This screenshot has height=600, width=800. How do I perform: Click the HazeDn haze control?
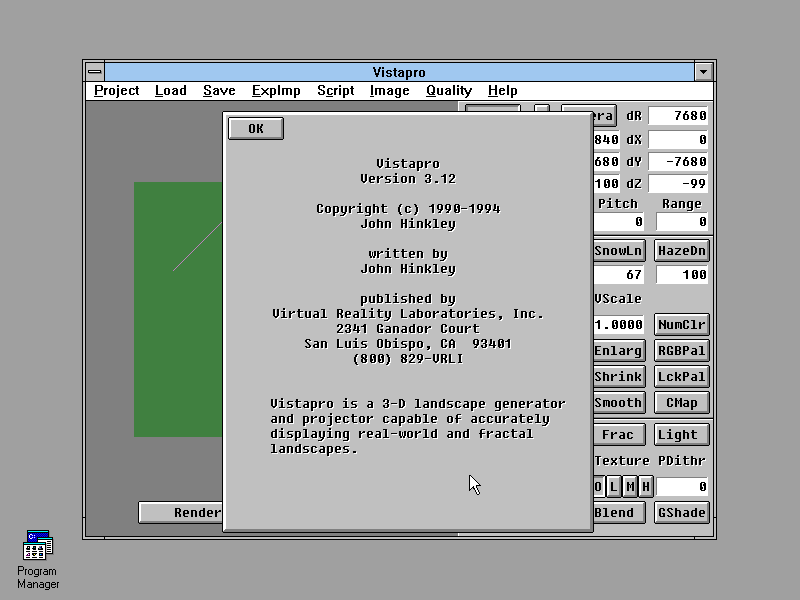[681, 250]
